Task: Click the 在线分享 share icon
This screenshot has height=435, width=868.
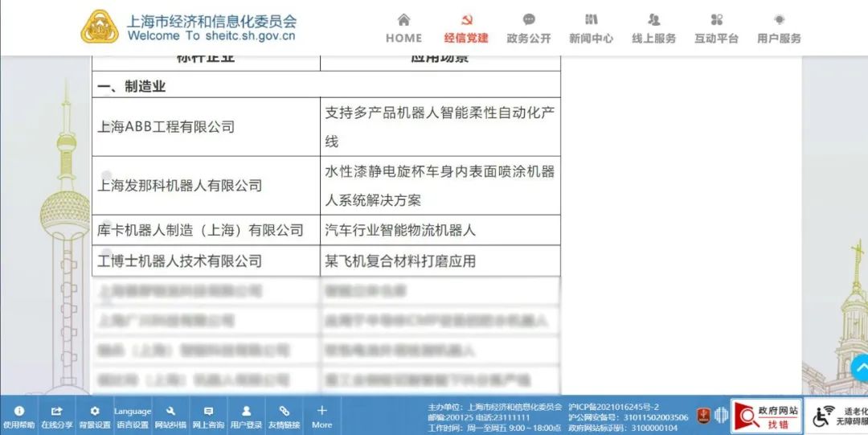Action: (57, 416)
